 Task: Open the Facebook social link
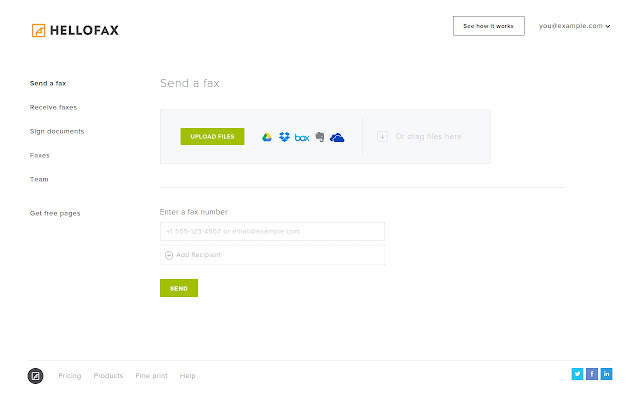592,374
